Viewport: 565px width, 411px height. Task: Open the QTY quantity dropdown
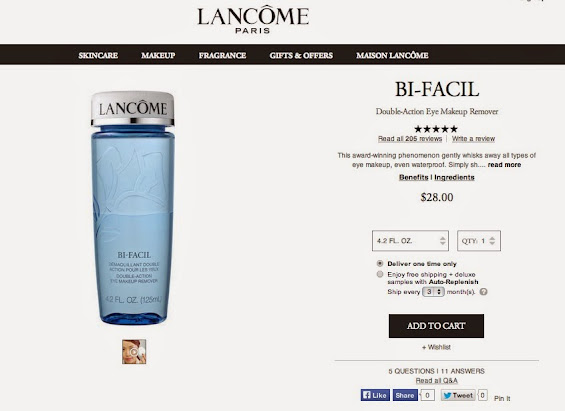[x=479, y=241]
